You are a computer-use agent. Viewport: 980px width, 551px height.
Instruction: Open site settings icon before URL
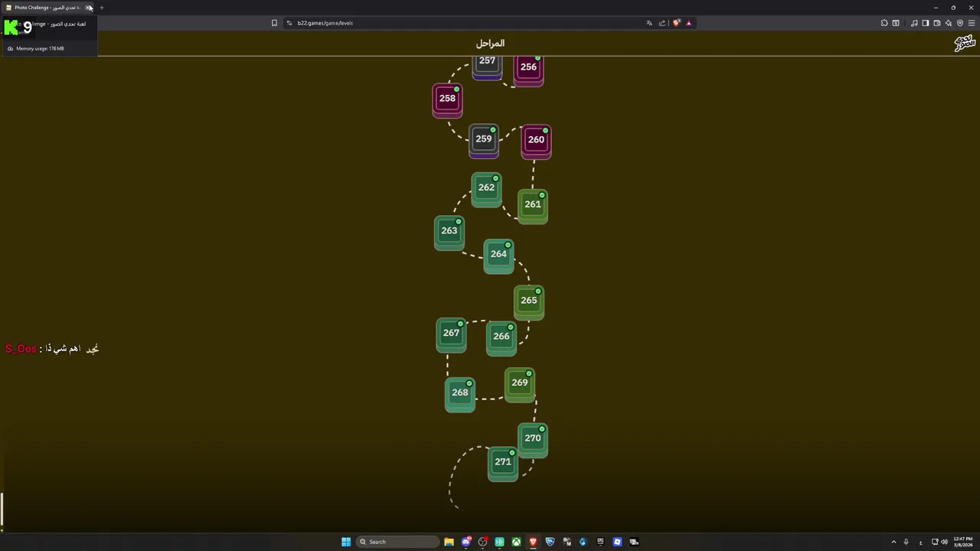tap(289, 23)
